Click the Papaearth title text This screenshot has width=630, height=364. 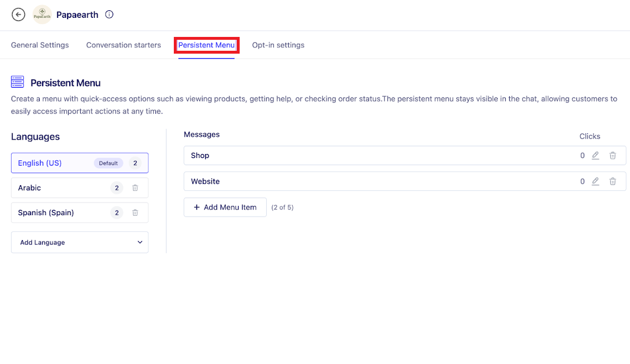(x=77, y=15)
